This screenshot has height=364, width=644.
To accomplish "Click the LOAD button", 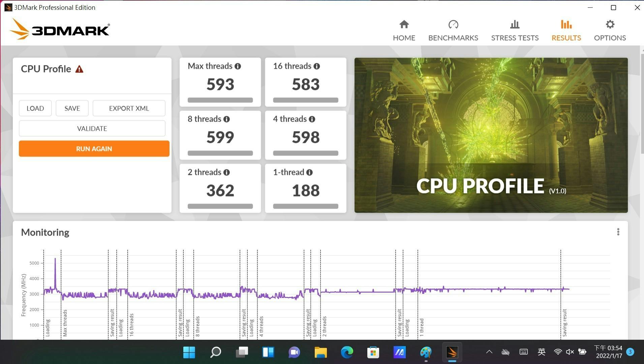I will (x=35, y=108).
